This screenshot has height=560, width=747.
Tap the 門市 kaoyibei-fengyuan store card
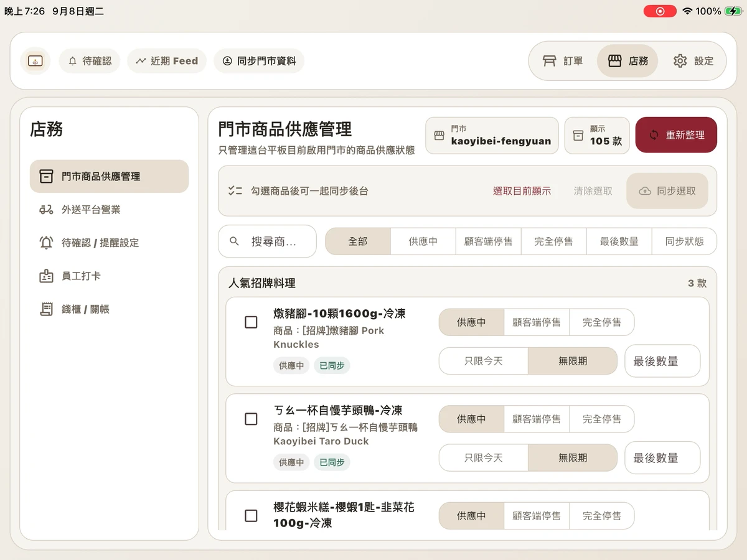[492, 135]
